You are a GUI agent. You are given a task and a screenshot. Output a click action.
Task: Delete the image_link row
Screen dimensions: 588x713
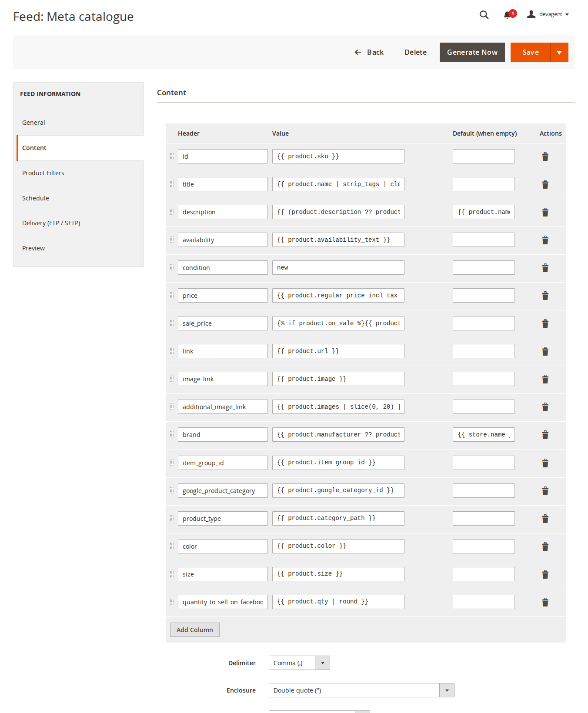[545, 379]
